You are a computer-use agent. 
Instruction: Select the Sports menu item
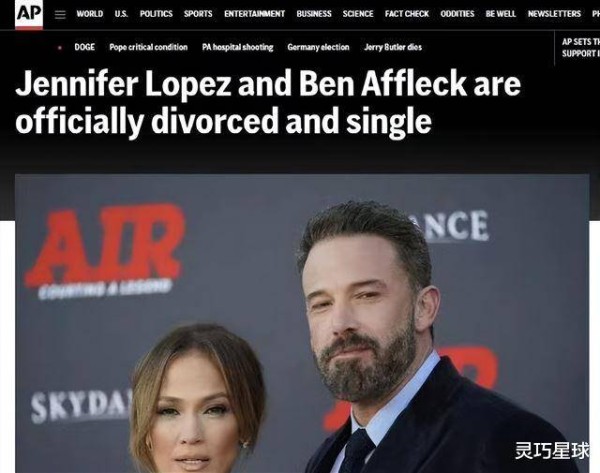point(198,14)
